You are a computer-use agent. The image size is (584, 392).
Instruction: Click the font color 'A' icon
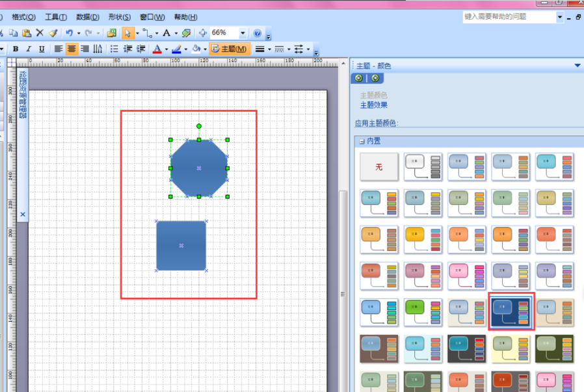[x=156, y=49]
